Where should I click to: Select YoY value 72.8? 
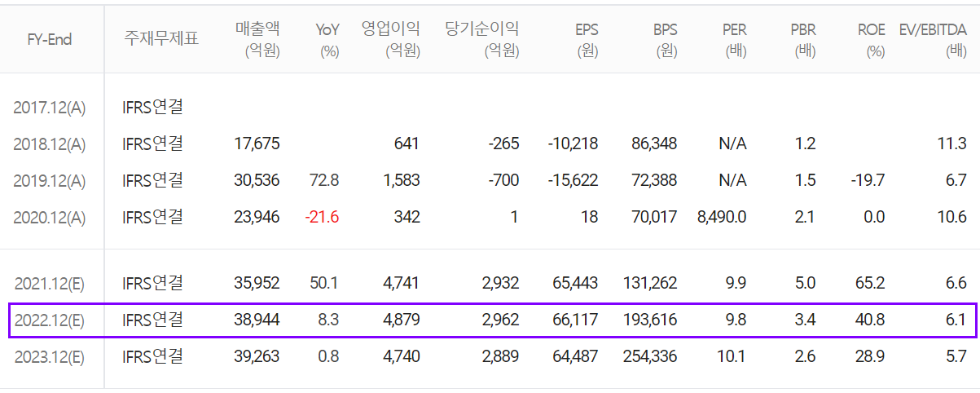coord(325,181)
